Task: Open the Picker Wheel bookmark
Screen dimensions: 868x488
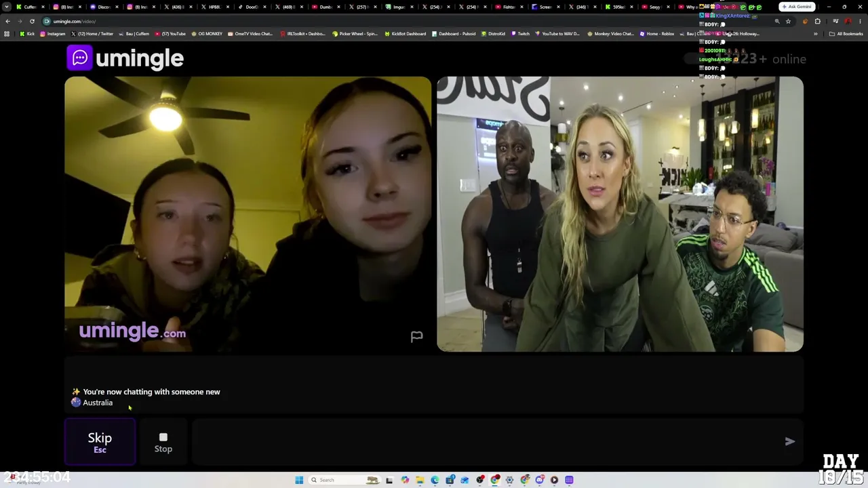Action: pos(355,34)
